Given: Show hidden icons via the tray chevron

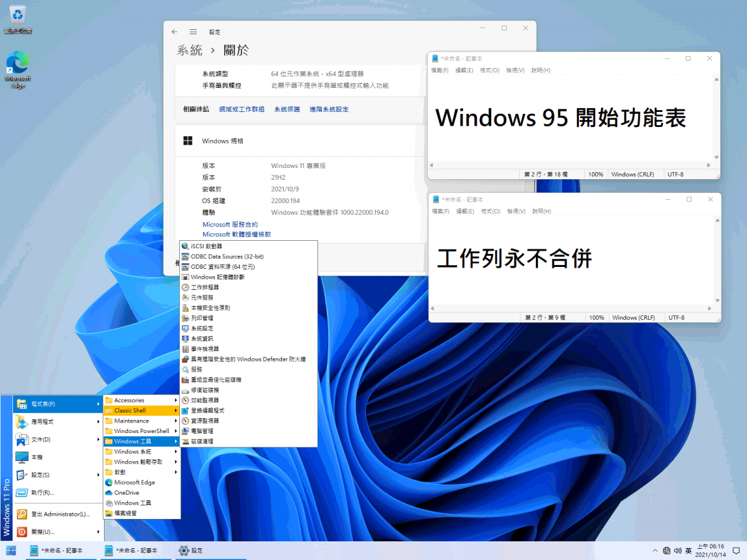Looking at the screenshot, I should (654, 551).
